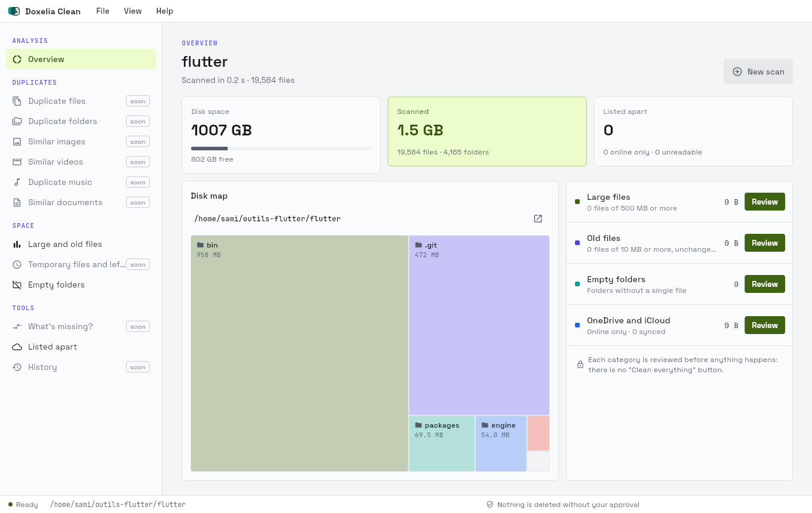The height and width of the screenshot is (513, 812).
Task: Click the Temporary files clock icon
Action: tap(17, 264)
